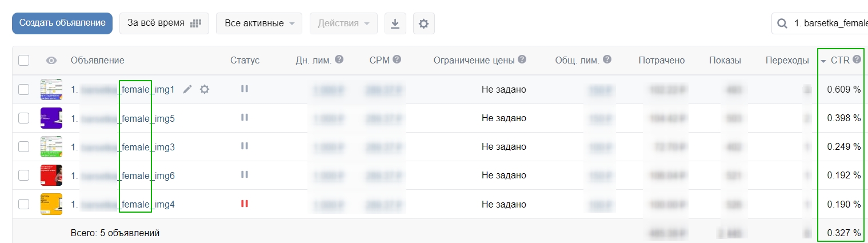Viewport: 868px width, 243px height.
Task: Click the help icon next to CPM
Action: (397, 59)
